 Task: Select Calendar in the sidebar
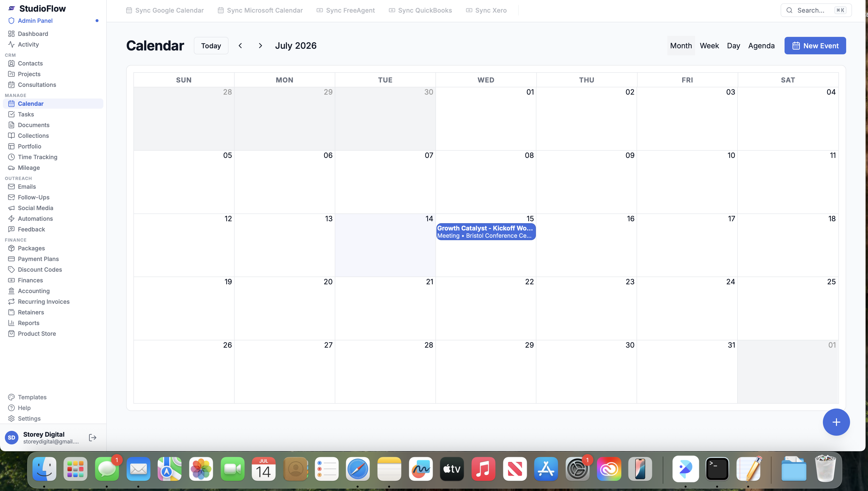click(53, 104)
